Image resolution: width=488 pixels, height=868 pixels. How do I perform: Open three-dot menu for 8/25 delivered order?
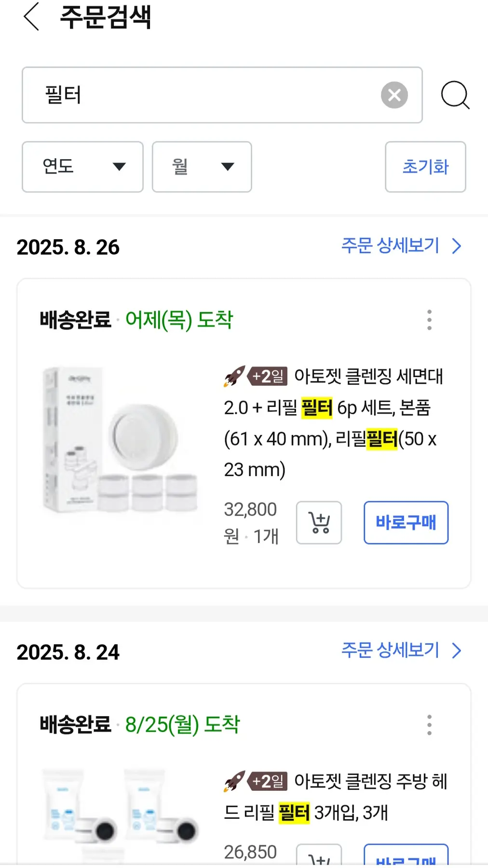click(x=429, y=725)
